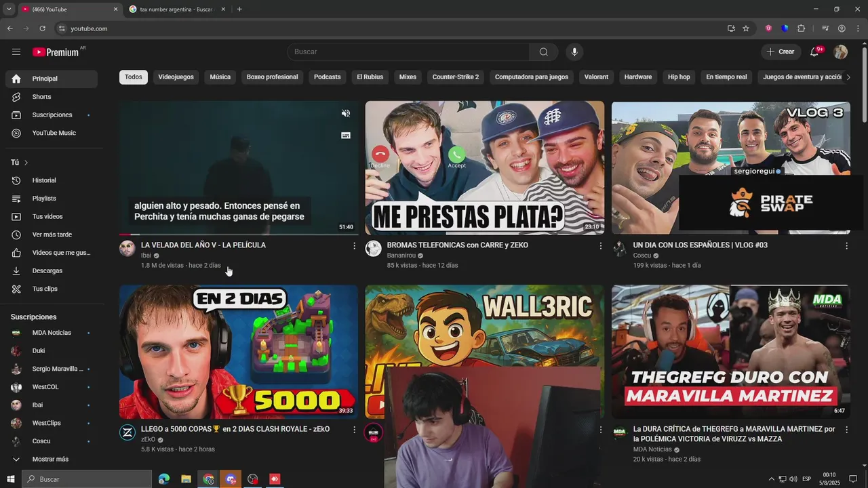
Task: Click the Crear button
Action: 780,52
